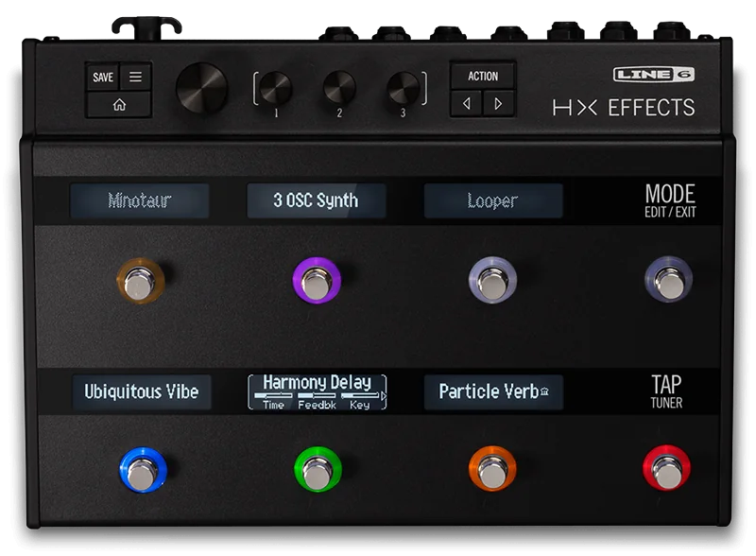Step on the MODE edit/exit footswitch
Viewport: 756px width, 556px height.
pos(669,280)
